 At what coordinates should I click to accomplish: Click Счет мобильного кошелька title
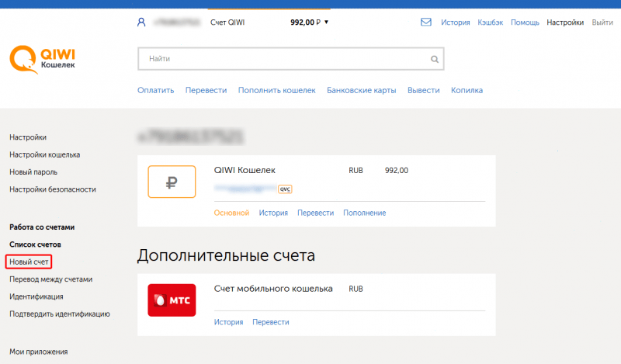point(273,289)
